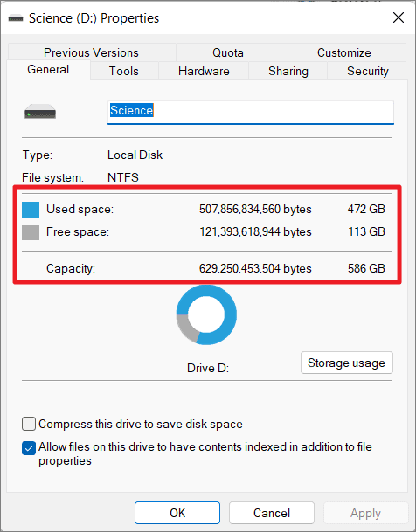This screenshot has height=532, width=416.
Task: Uncheck Allow files to have contents indexed
Action: point(29,448)
